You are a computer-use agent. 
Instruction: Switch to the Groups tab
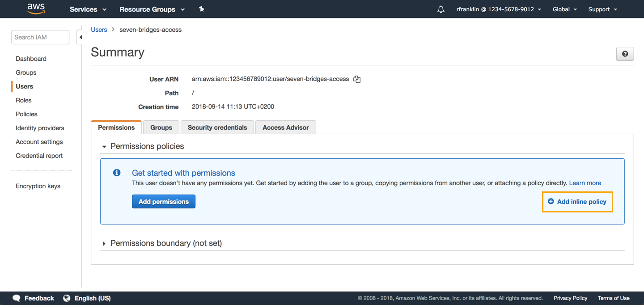(x=161, y=127)
